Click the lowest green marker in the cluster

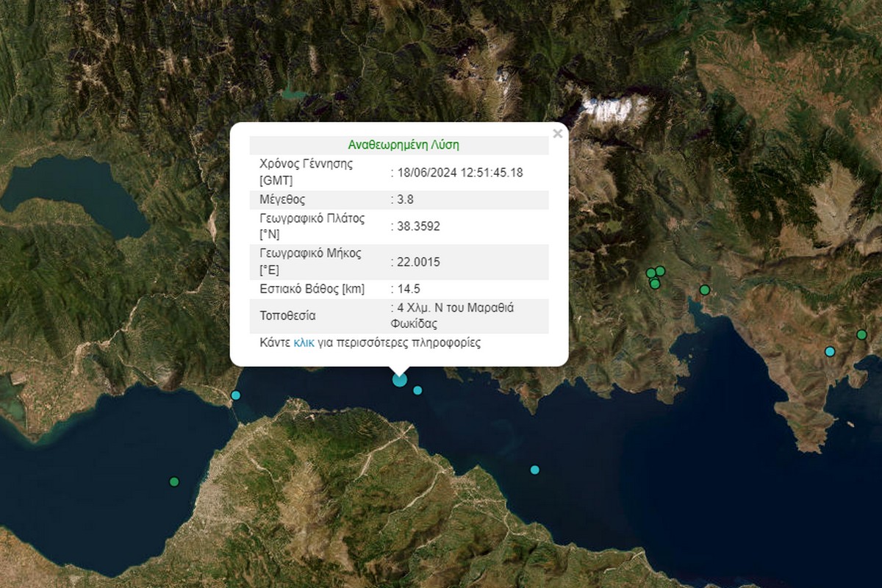pyautogui.click(x=655, y=284)
